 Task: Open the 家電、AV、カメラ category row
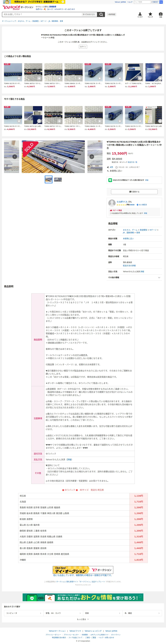coord(63,613)
